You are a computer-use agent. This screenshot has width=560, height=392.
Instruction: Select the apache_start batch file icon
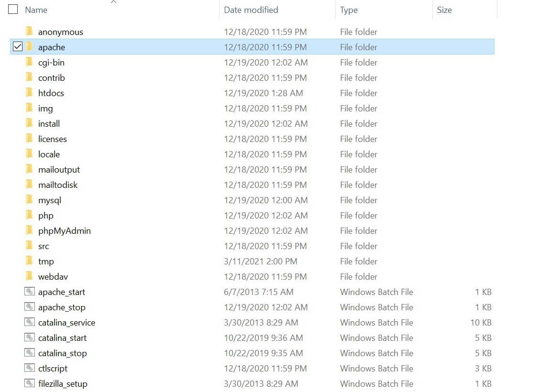coord(30,292)
